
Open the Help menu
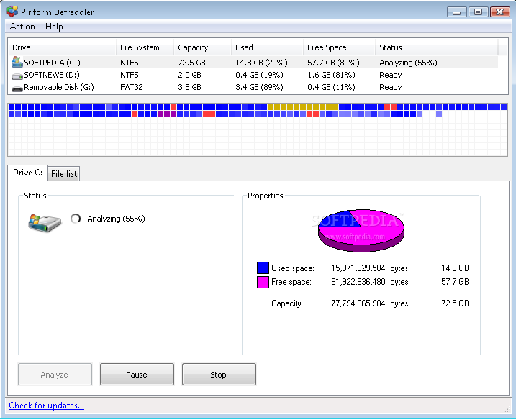point(54,27)
